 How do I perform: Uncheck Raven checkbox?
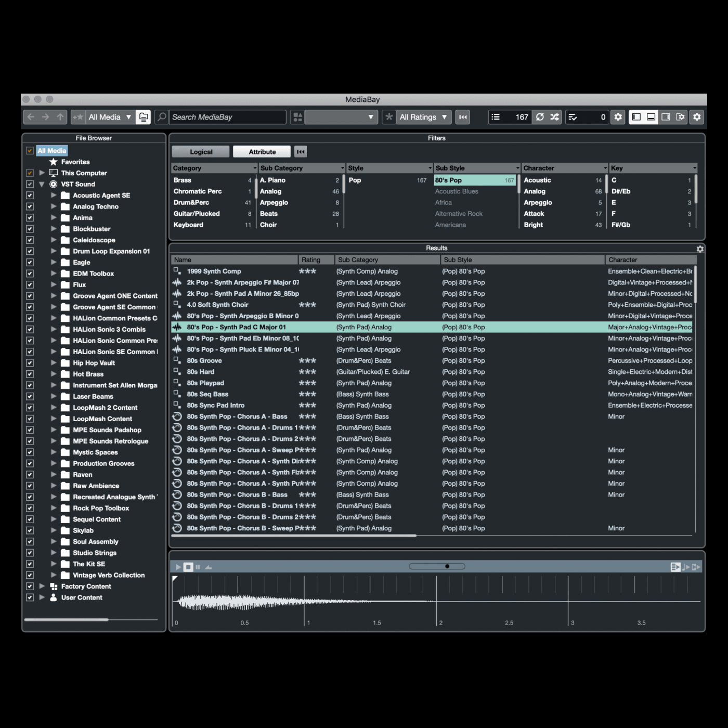[x=30, y=475]
